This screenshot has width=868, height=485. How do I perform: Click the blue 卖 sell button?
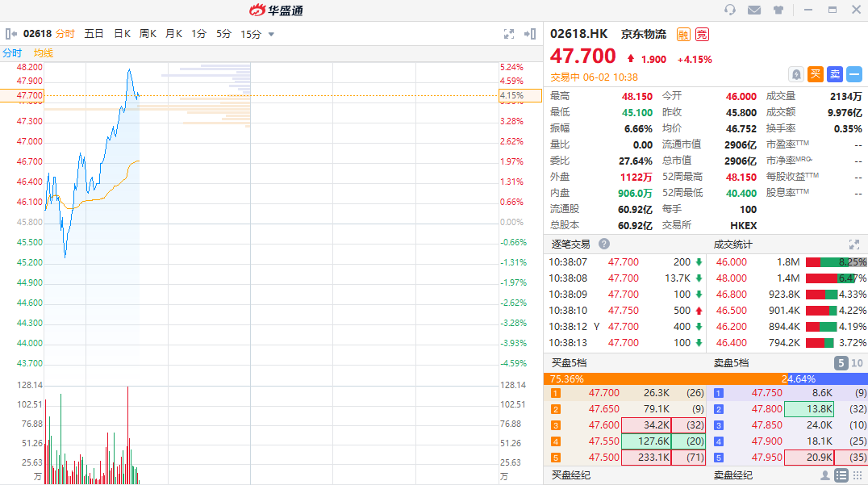point(835,74)
